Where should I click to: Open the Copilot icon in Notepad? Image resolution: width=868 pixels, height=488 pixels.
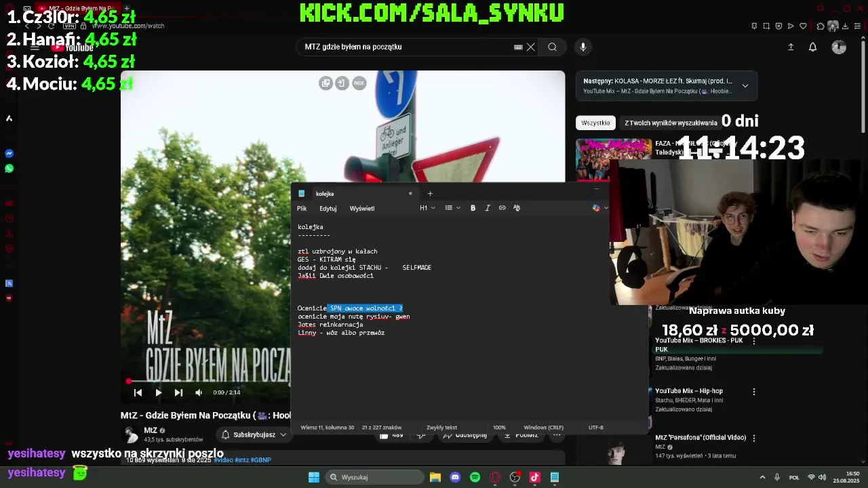(596, 208)
